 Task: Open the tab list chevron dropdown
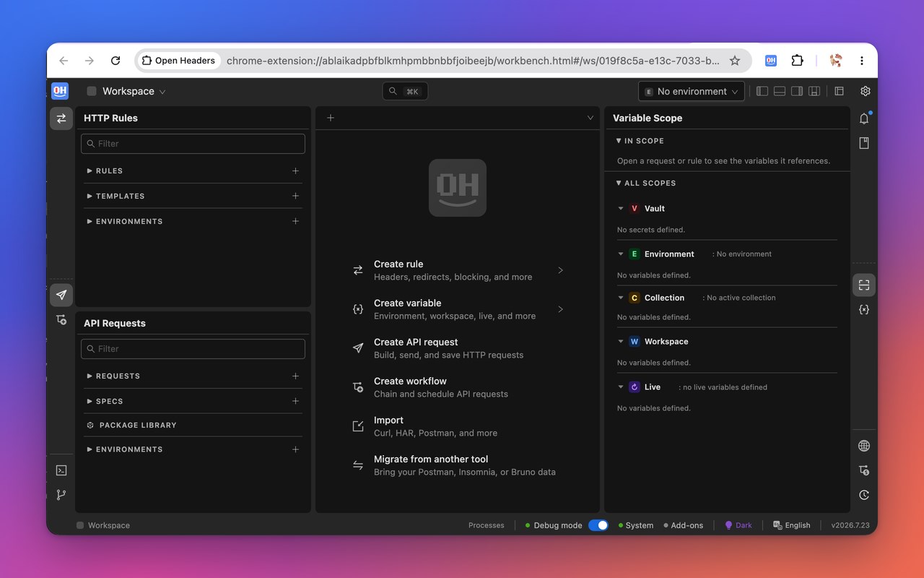[590, 118]
